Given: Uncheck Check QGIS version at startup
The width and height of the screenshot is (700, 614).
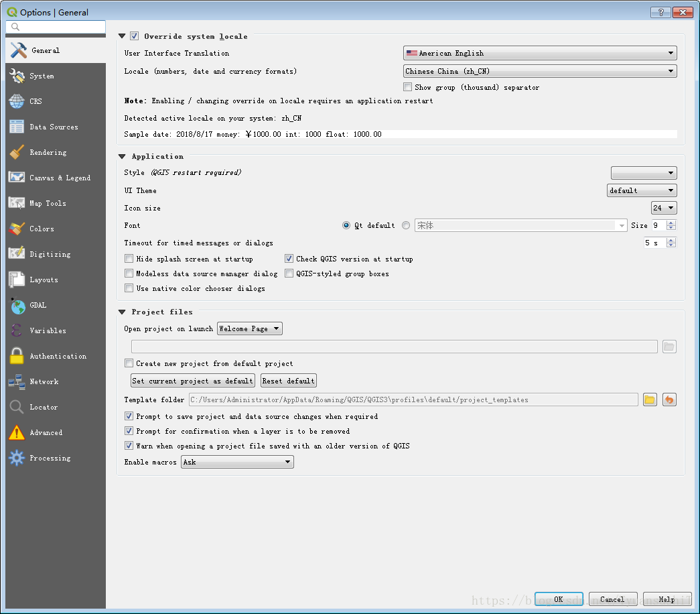Looking at the screenshot, I should pyautogui.click(x=289, y=259).
